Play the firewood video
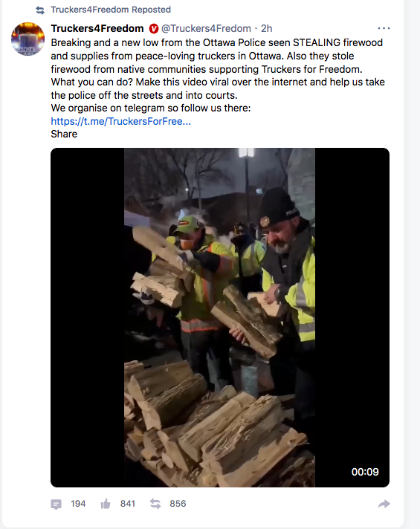The height and width of the screenshot is (529, 420). tap(220, 317)
